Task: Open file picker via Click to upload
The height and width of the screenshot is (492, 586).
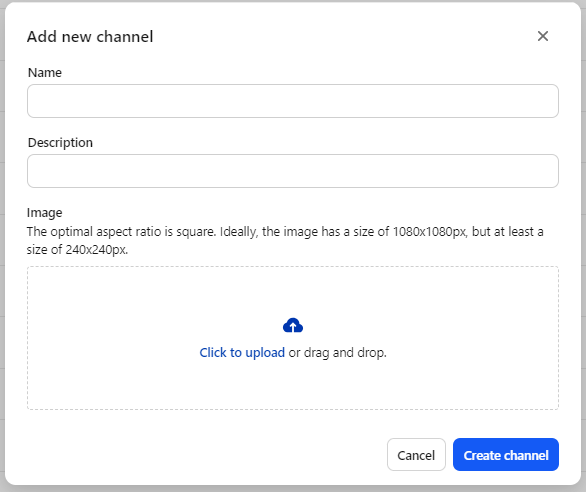Action: tap(242, 353)
